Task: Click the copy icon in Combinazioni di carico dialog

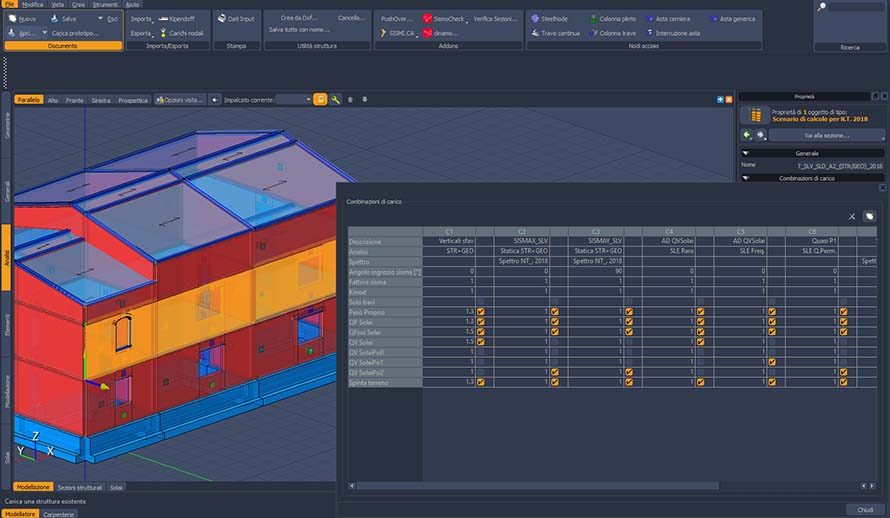Action: point(869,216)
